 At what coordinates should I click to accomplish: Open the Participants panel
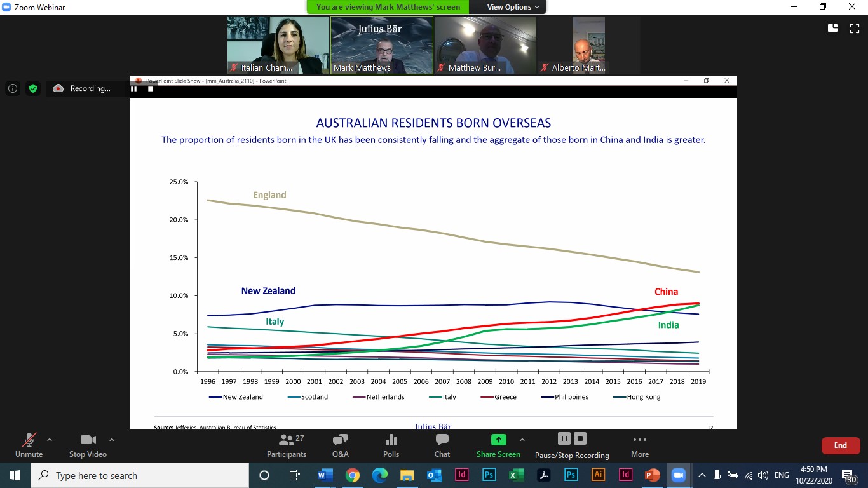pos(287,445)
